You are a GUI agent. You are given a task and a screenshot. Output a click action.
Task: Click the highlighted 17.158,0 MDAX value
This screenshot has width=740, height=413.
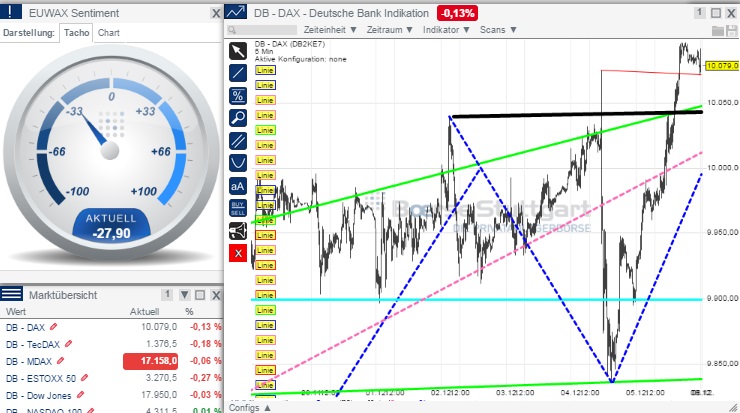(x=151, y=361)
